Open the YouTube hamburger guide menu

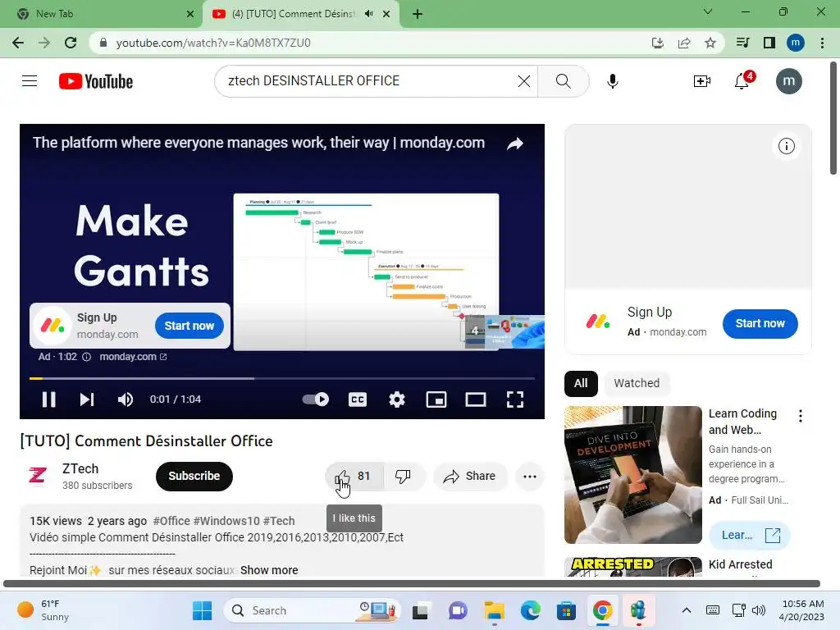pyautogui.click(x=30, y=81)
